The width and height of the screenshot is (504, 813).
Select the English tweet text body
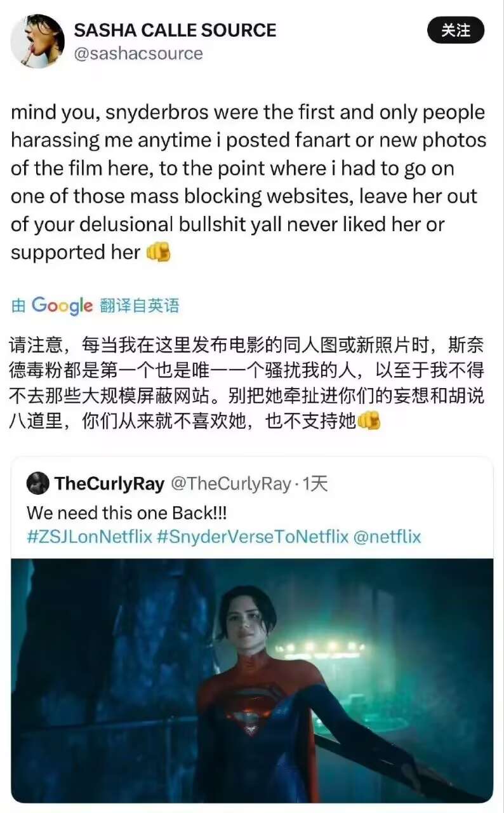[248, 182]
